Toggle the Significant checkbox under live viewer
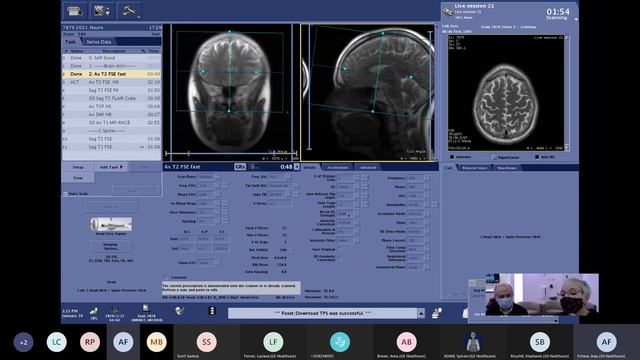This screenshot has height=360, width=640. pos(494,157)
